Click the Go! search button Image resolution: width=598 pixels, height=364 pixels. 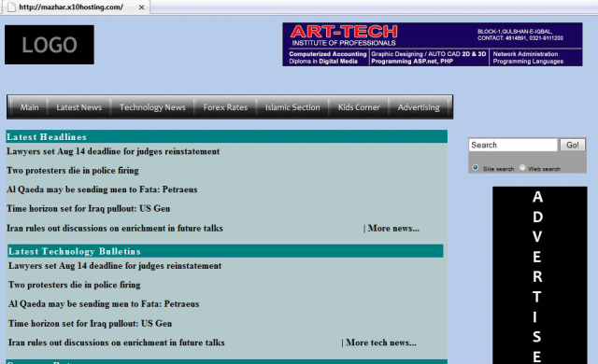pyautogui.click(x=573, y=145)
